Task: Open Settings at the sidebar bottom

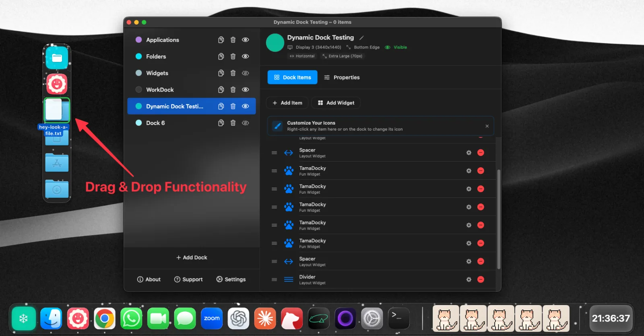Action: (x=231, y=279)
